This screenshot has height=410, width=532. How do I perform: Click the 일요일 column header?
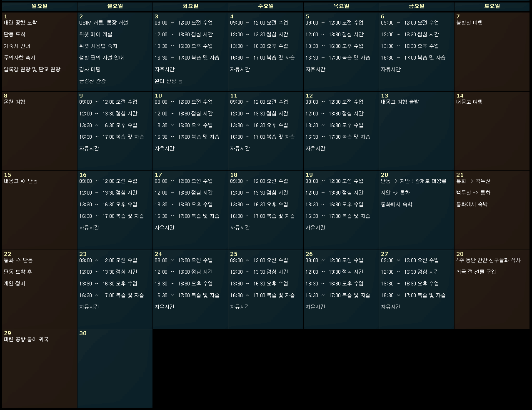[x=40, y=6]
